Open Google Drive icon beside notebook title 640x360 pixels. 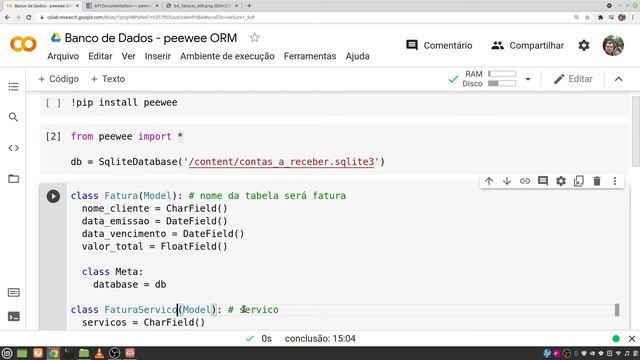(56, 38)
